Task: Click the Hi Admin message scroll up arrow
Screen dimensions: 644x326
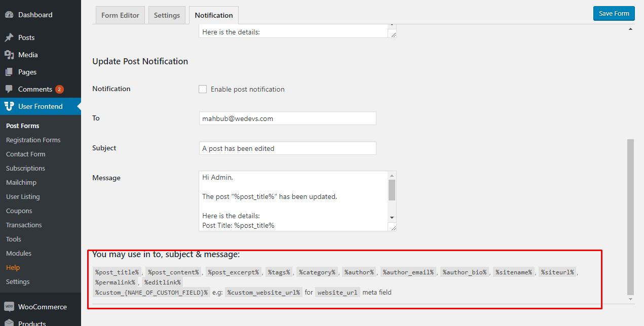Action: click(x=392, y=175)
